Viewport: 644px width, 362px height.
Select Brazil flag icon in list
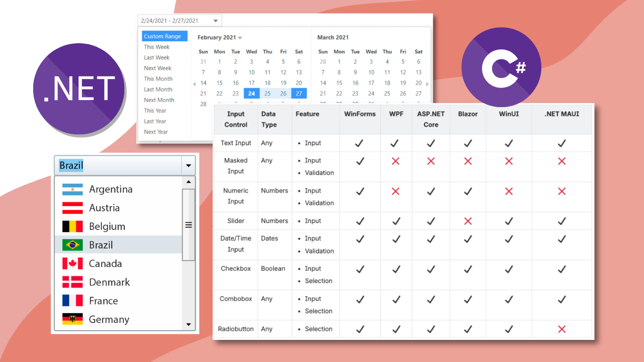point(72,245)
